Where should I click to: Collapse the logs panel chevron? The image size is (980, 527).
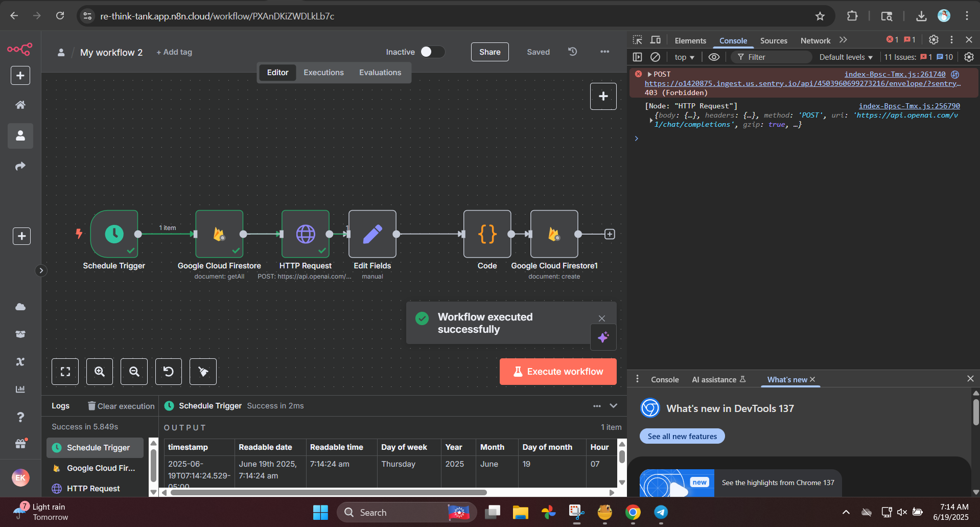tap(614, 406)
